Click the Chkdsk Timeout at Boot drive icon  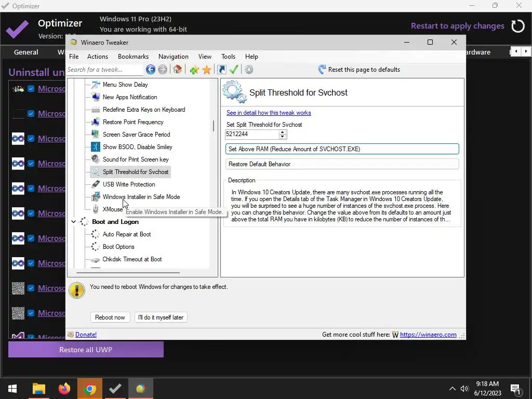[x=96, y=260]
